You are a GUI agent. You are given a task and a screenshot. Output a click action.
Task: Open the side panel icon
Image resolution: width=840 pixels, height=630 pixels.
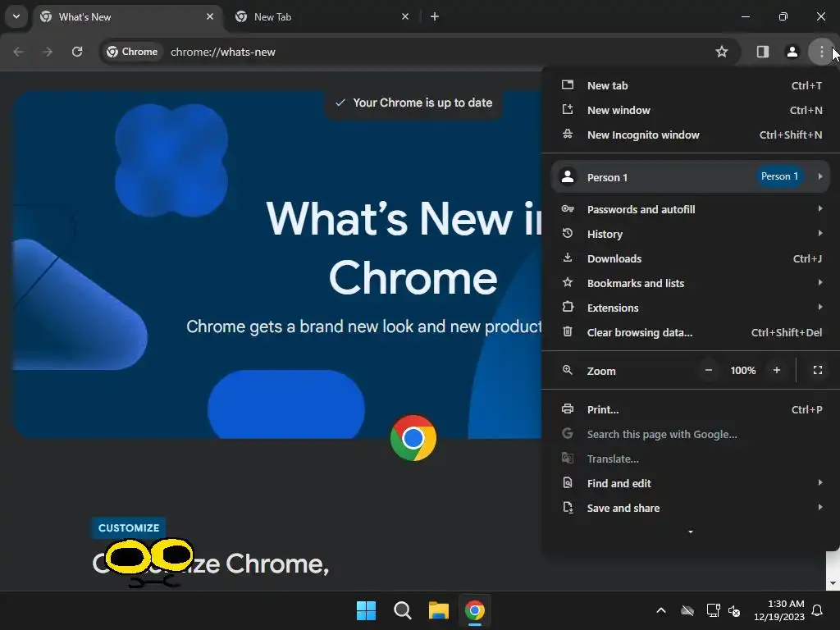click(x=762, y=52)
